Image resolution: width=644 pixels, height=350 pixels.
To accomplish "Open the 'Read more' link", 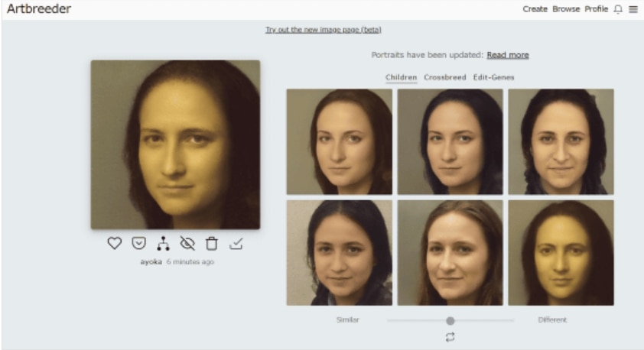I will (x=508, y=55).
